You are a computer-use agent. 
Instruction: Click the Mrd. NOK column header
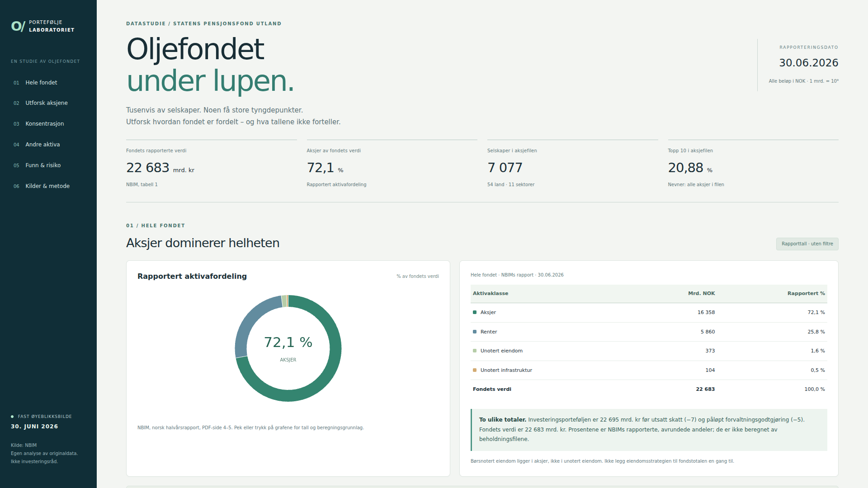point(701,293)
